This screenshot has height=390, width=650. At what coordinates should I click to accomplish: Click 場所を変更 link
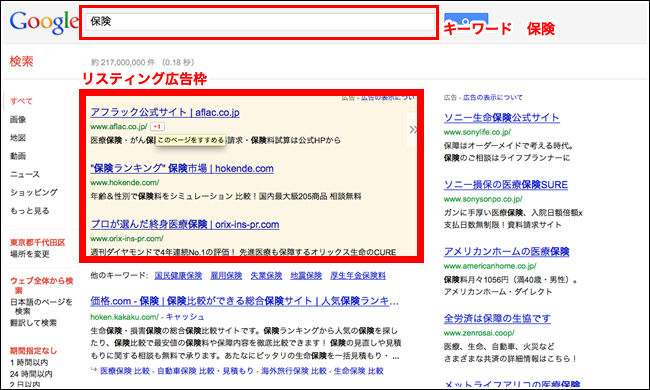(29, 254)
